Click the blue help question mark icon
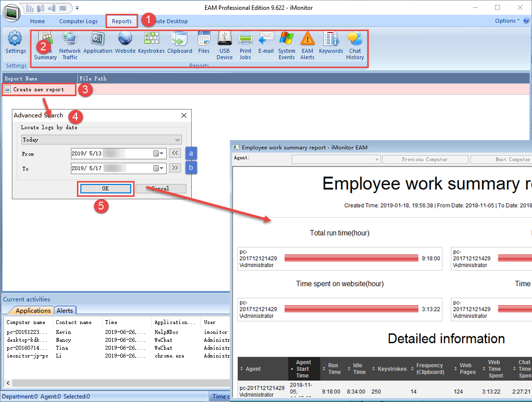The height and width of the screenshot is (402, 532). [526, 21]
